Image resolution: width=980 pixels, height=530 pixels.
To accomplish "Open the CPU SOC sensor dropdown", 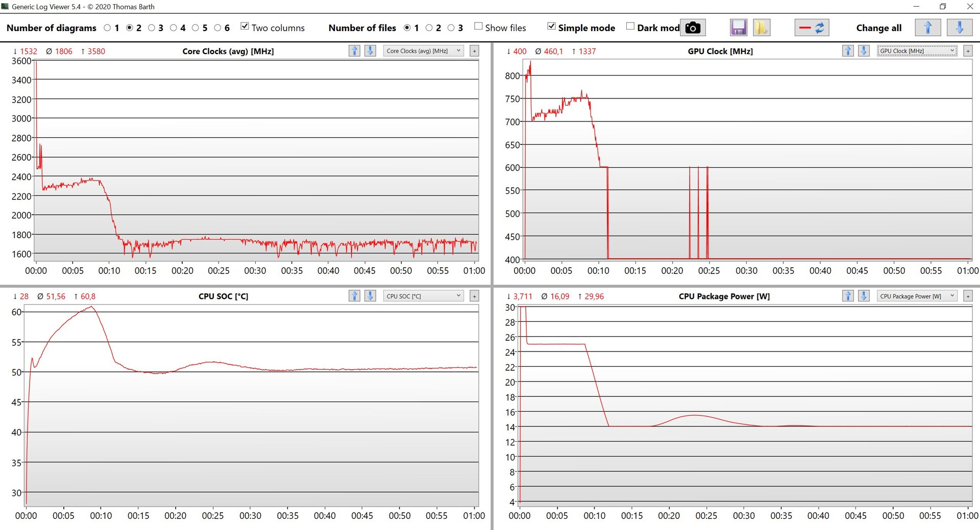I will click(x=423, y=296).
